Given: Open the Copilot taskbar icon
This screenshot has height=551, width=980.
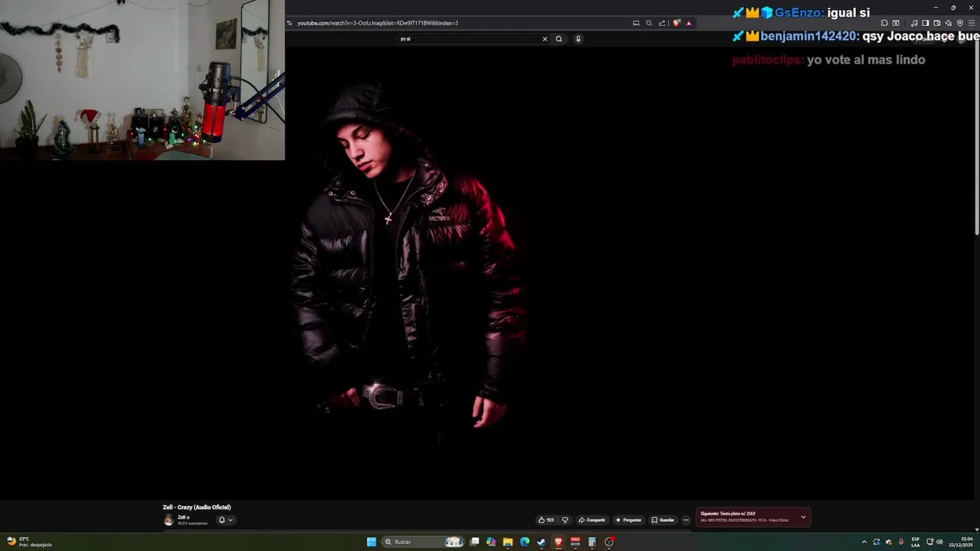Looking at the screenshot, I should 491,542.
